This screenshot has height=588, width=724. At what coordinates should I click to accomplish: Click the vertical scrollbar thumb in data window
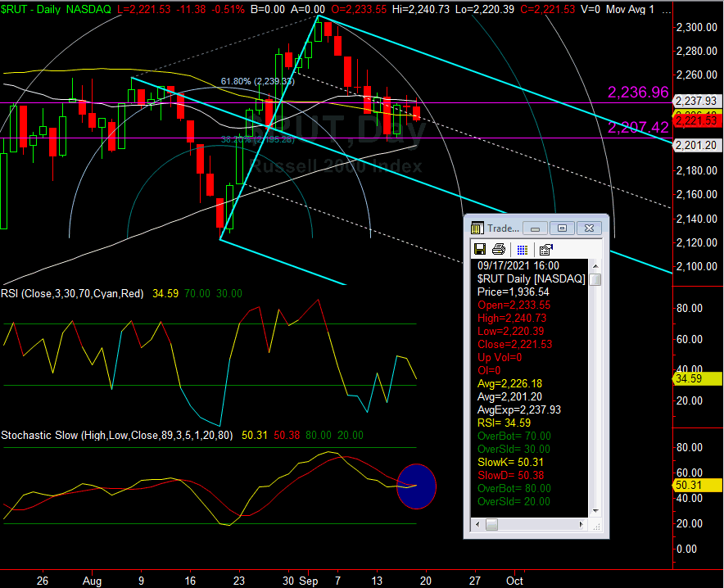[x=595, y=279]
